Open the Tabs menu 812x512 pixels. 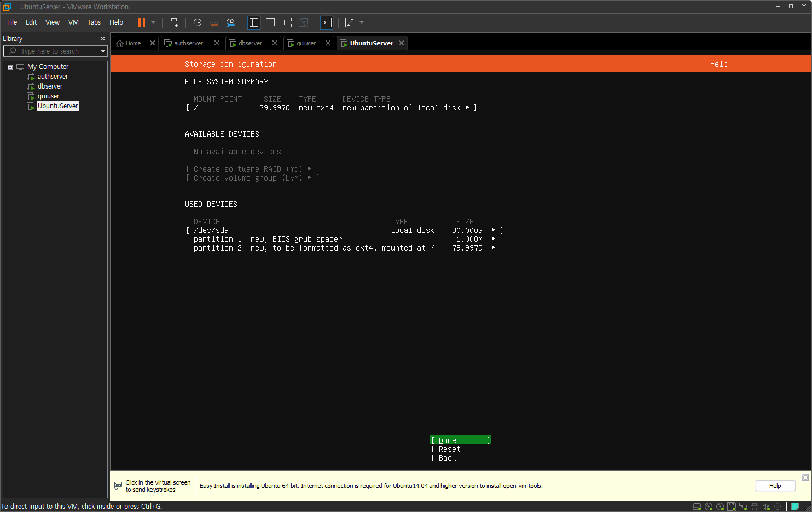tap(94, 22)
